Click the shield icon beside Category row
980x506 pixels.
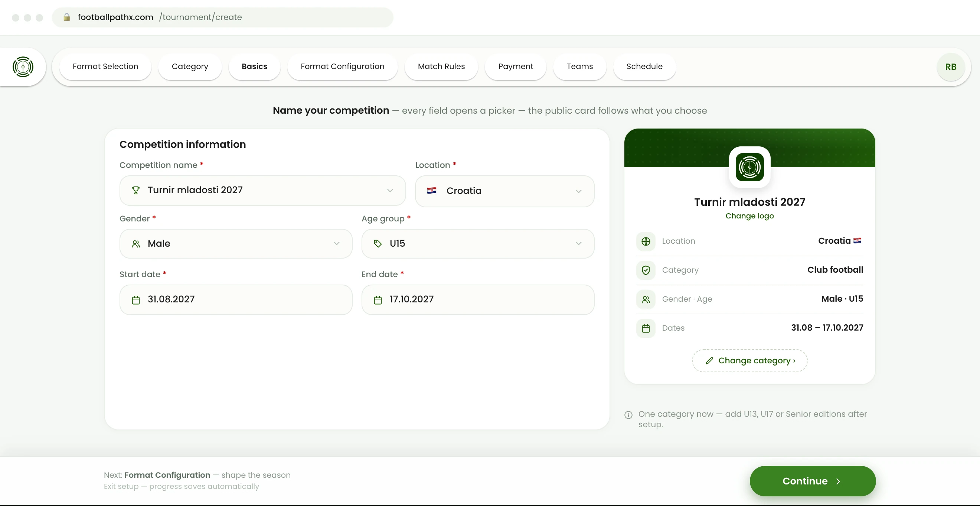pos(646,270)
